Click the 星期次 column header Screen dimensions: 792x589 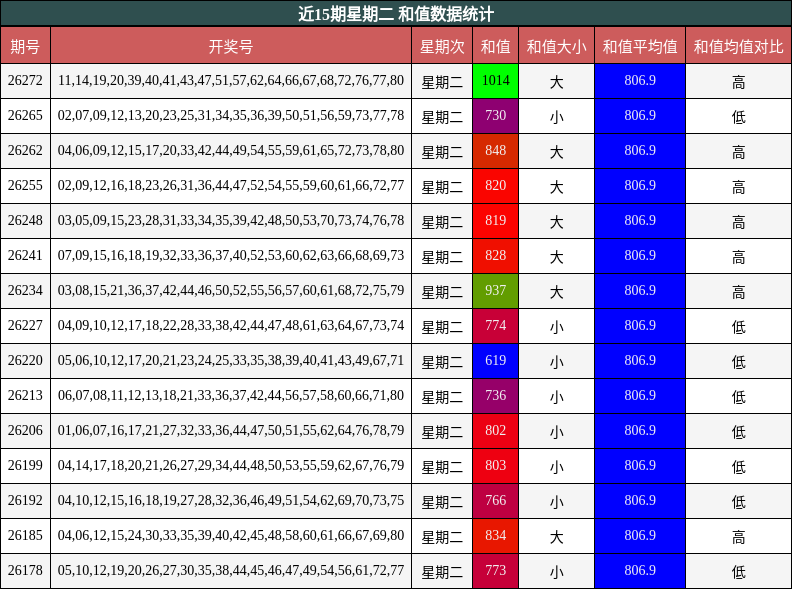pyautogui.click(x=442, y=46)
